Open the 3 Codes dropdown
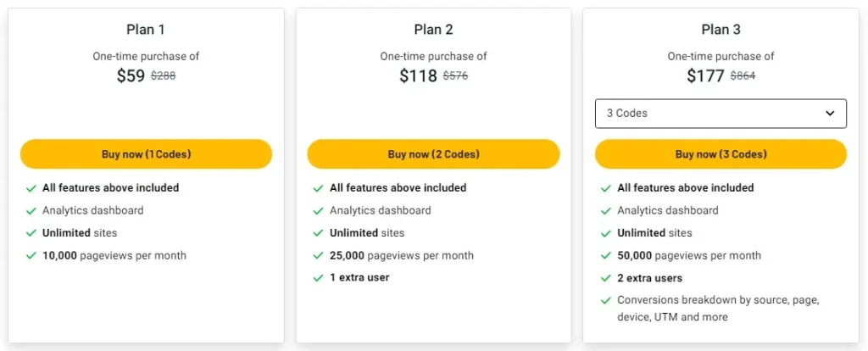This screenshot has height=351, width=868. (720, 114)
